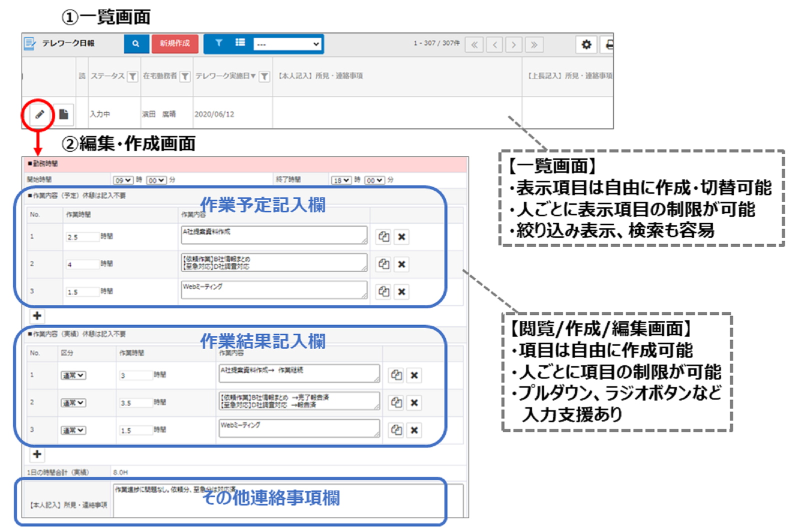This screenshot has width=790, height=532.
Task: Go to the next page with the right arrow
Action: 513,45
